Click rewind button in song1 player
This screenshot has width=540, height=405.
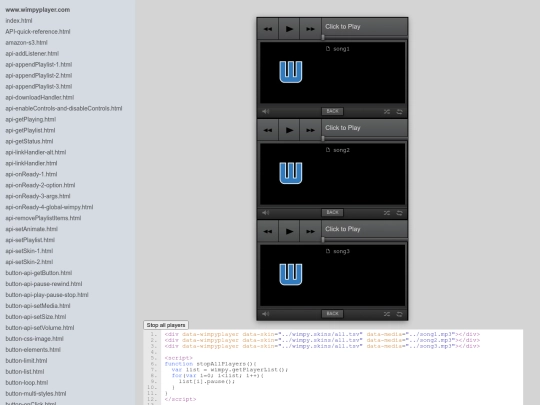(x=268, y=29)
